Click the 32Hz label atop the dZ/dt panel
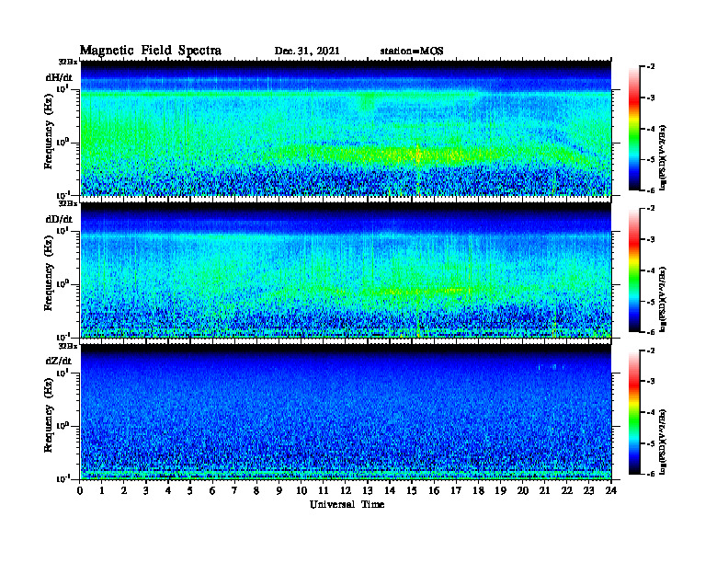This screenshot has height=563, width=728. click(68, 346)
